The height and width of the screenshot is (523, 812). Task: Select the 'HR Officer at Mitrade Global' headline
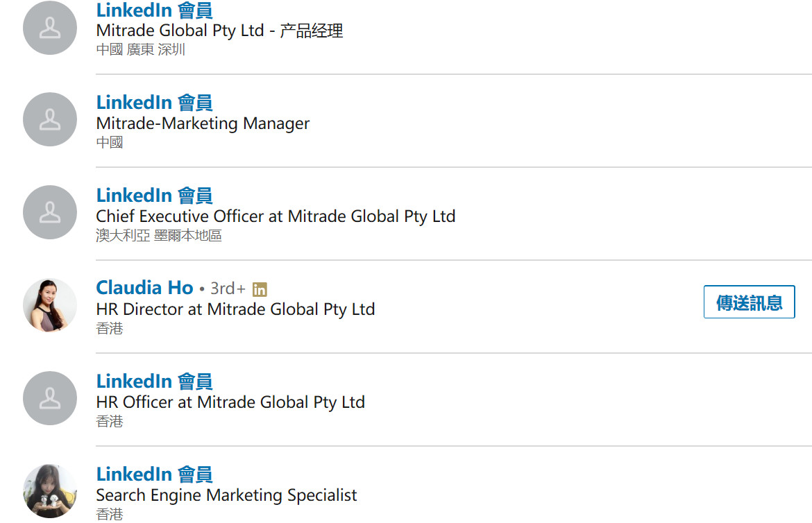point(230,402)
